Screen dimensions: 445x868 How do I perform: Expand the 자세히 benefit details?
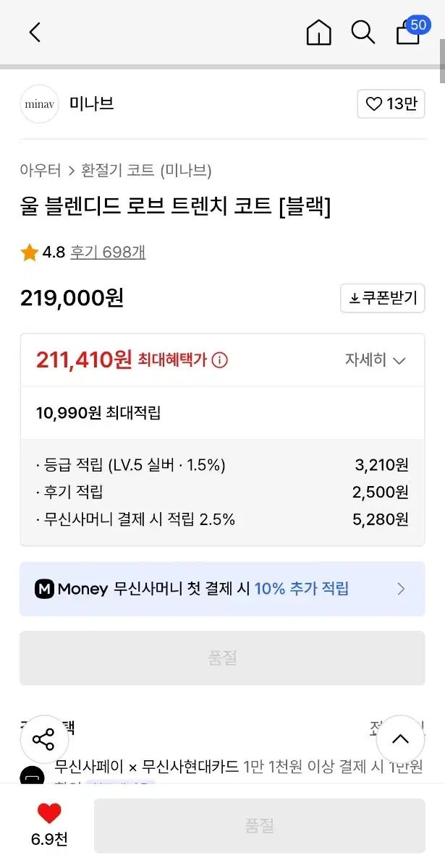pos(376,360)
